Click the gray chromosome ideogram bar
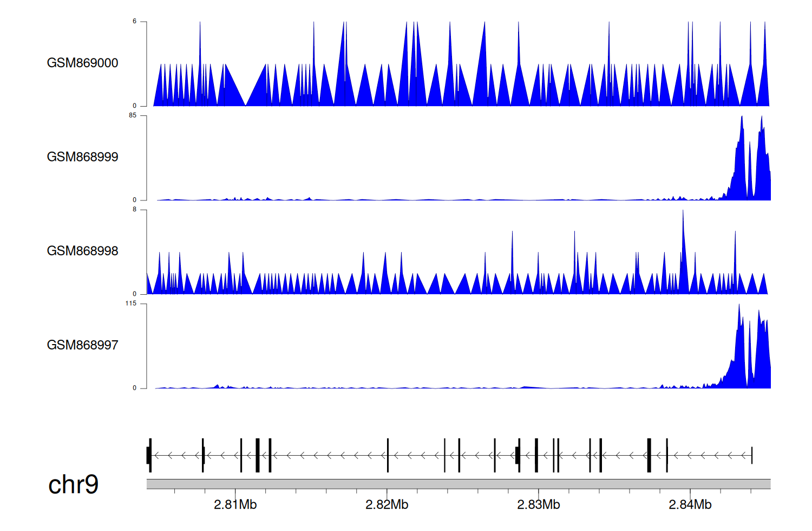The width and height of the screenshot is (812, 531). tap(458, 484)
